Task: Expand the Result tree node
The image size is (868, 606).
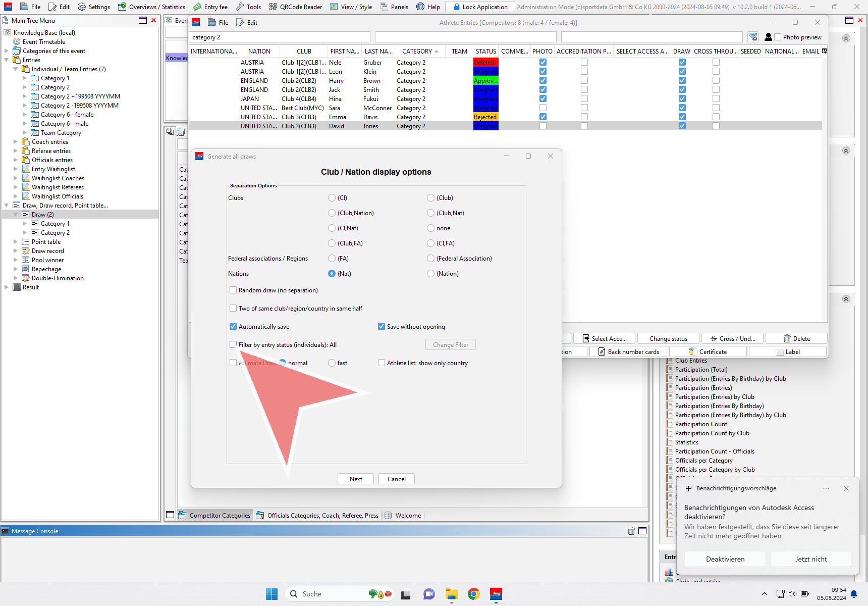Action: coord(7,287)
